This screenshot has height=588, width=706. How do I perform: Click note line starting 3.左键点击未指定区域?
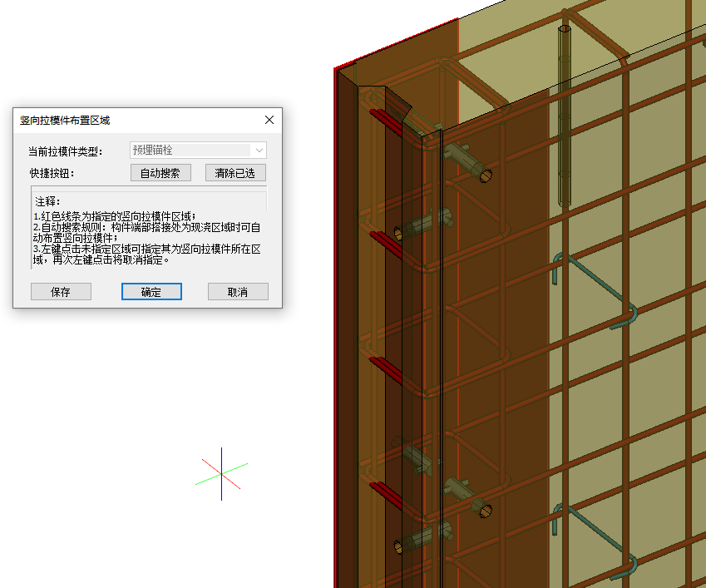click(x=146, y=254)
